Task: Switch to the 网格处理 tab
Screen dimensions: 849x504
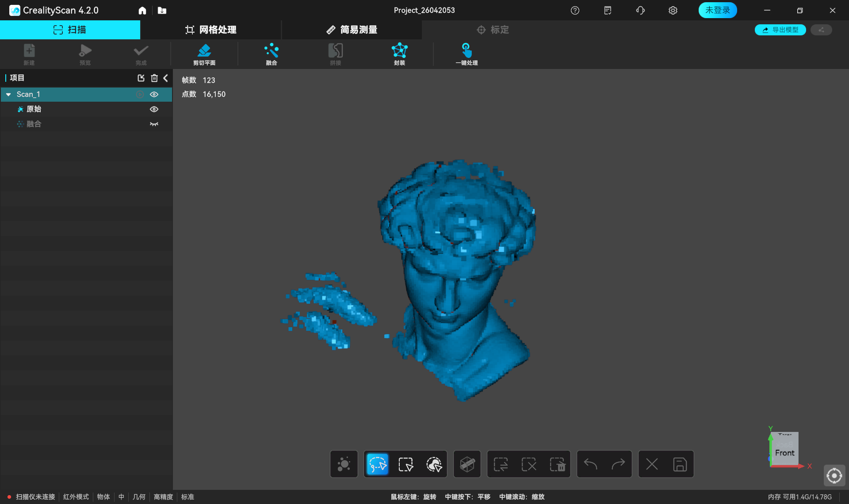Action: click(x=210, y=30)
